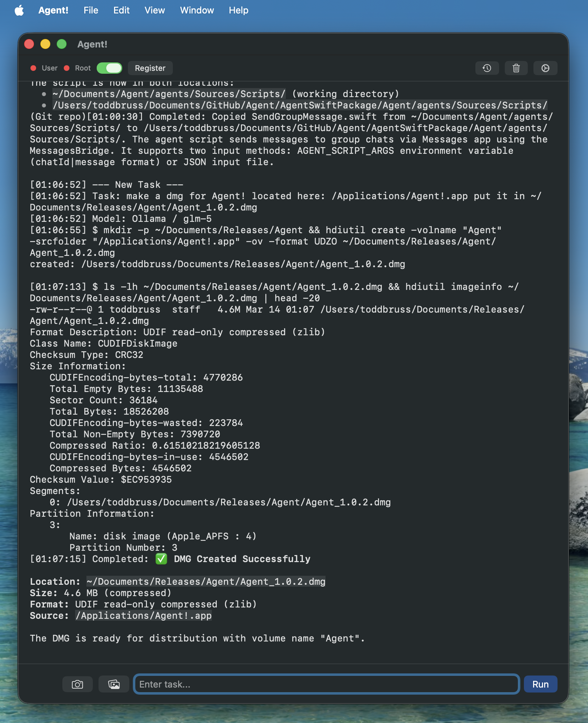
Task: Click the Agent! app menu title
Action: pos(53,10)
